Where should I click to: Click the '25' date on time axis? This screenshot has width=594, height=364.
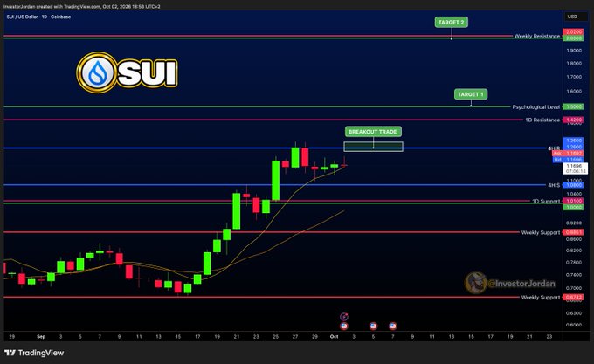tap(276, 336)
